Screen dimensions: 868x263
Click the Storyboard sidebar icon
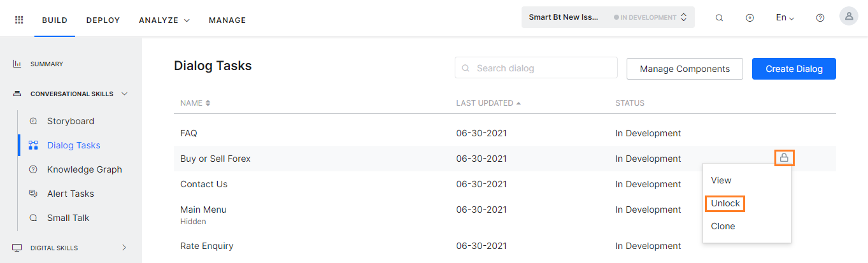click(34, 121)
